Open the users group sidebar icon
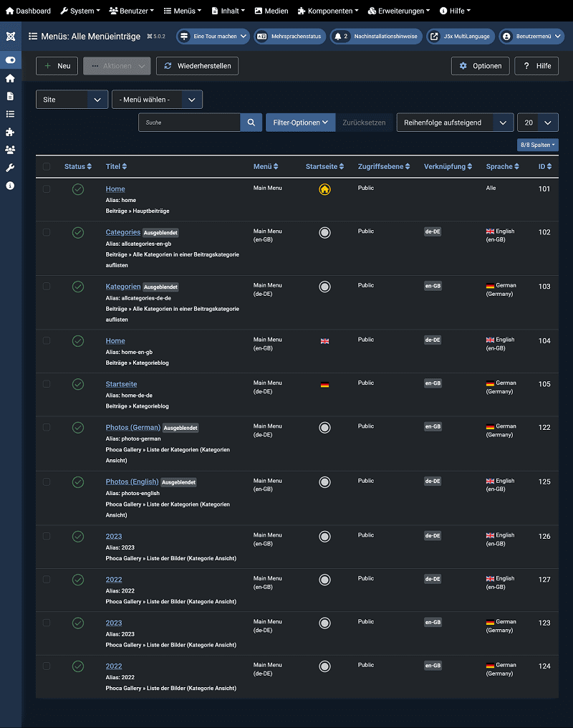The width and height of the screenshot is (573, 728). (x=10, y=150)
